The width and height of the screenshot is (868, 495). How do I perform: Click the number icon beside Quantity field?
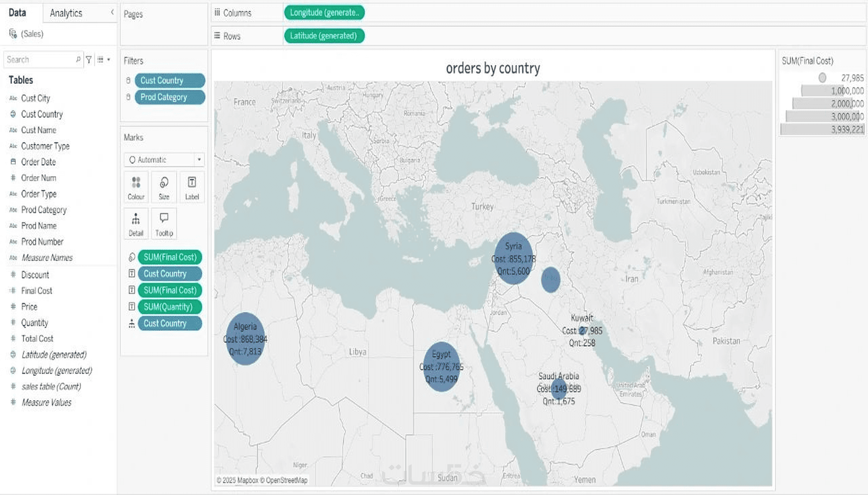13,323
